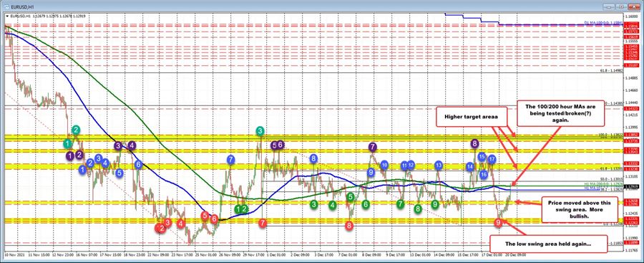Click the 1.14440 price scale label

[x=631, y=102]
